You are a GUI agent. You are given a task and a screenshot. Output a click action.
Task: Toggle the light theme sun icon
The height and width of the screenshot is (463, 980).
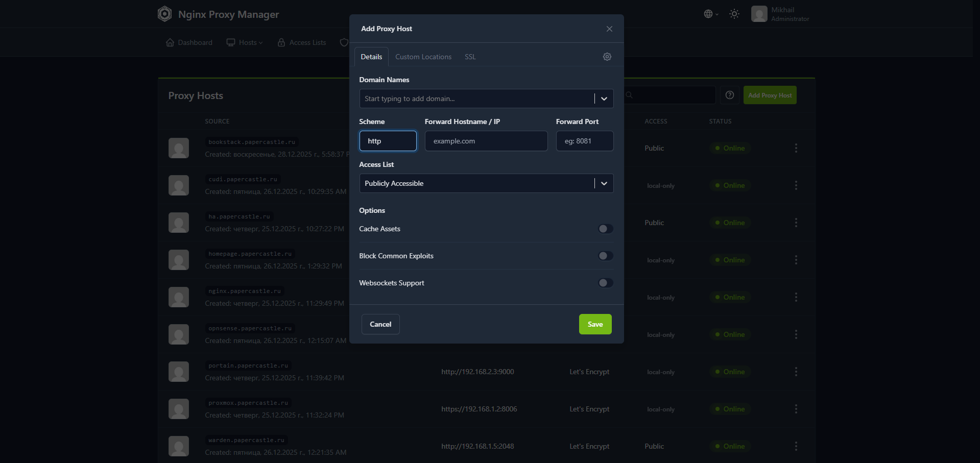pos(734,14)
